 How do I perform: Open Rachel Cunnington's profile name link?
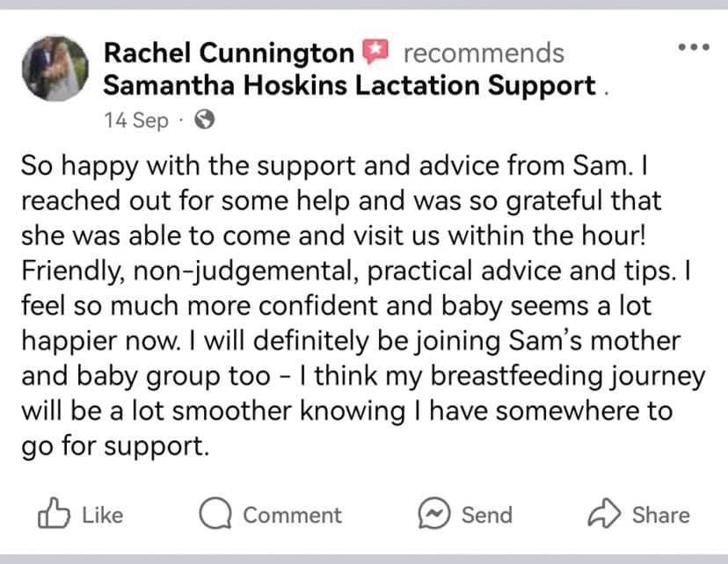coord(229,53)
